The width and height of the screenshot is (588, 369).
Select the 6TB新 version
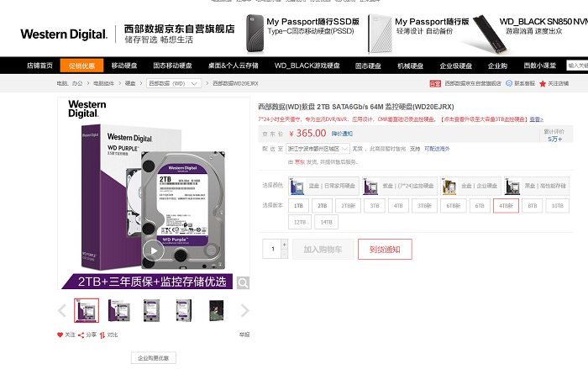pos(454,206)
